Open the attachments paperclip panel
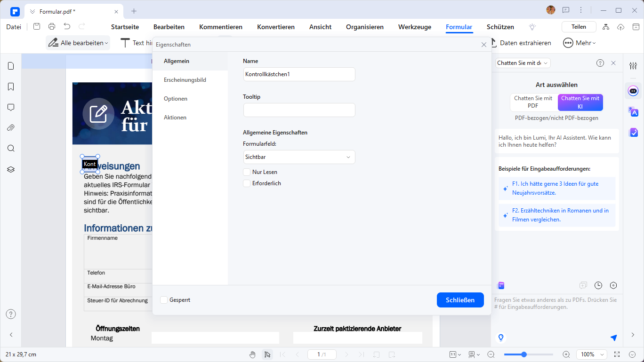The image size is (644, 362). [11, 128]
